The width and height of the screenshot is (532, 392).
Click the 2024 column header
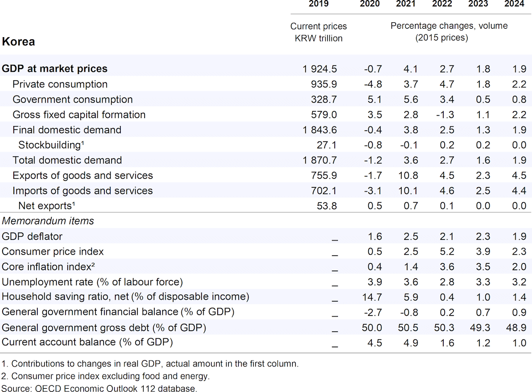coord(514,4)
